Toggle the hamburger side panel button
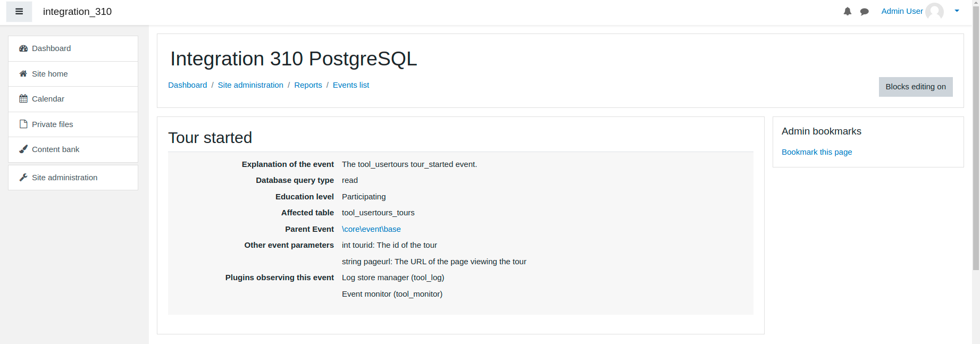980x344 pixels. (19, 12)
